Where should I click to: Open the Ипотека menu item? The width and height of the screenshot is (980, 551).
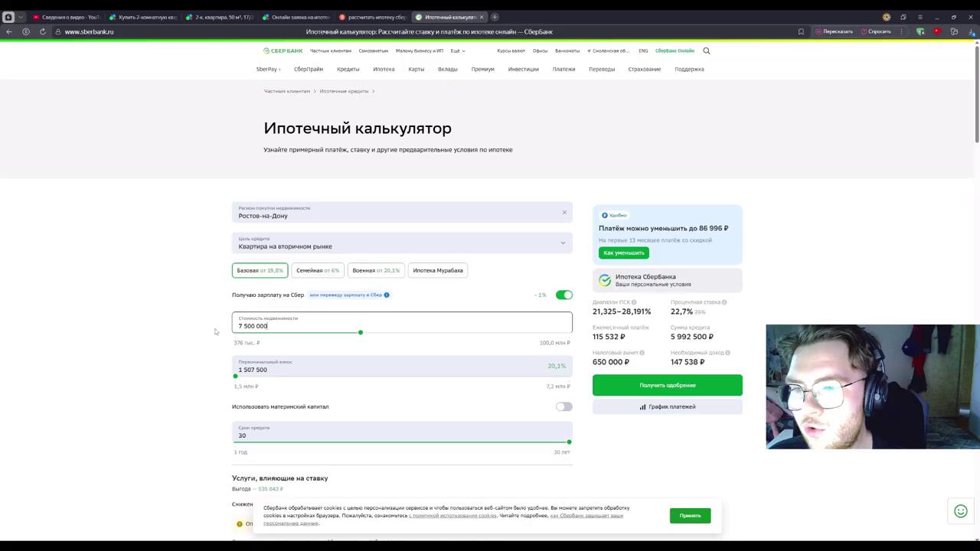coord(384,69)
